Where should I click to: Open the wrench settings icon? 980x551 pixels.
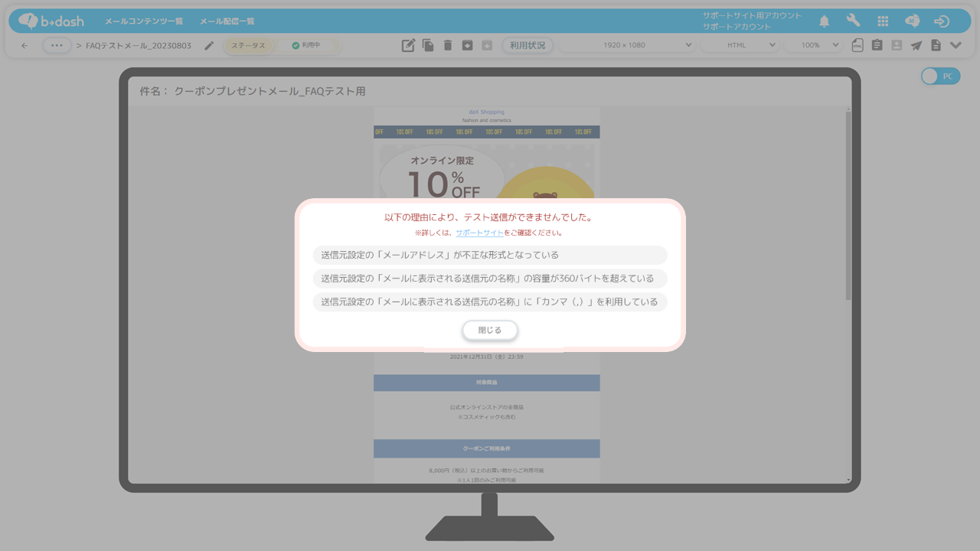click(x=854, y=21)
